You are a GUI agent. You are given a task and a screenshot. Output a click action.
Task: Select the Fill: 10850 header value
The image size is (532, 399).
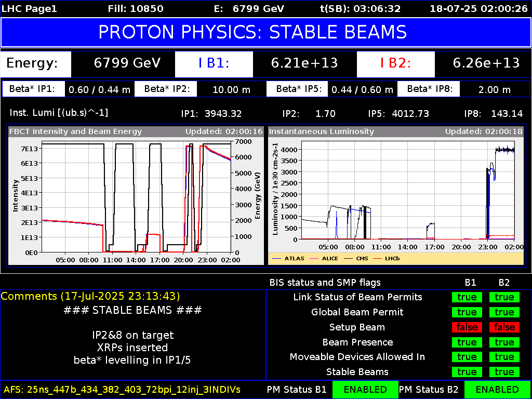point(136,9)
